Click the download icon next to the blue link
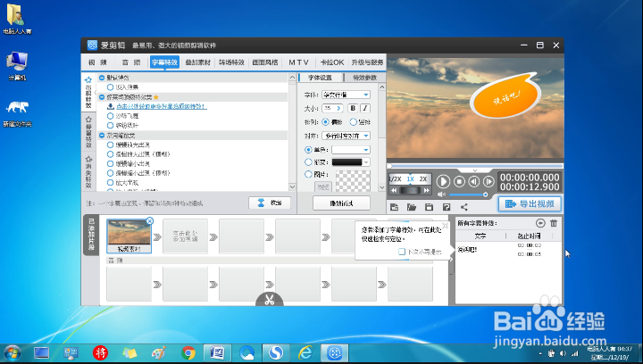 click(111, 106)
